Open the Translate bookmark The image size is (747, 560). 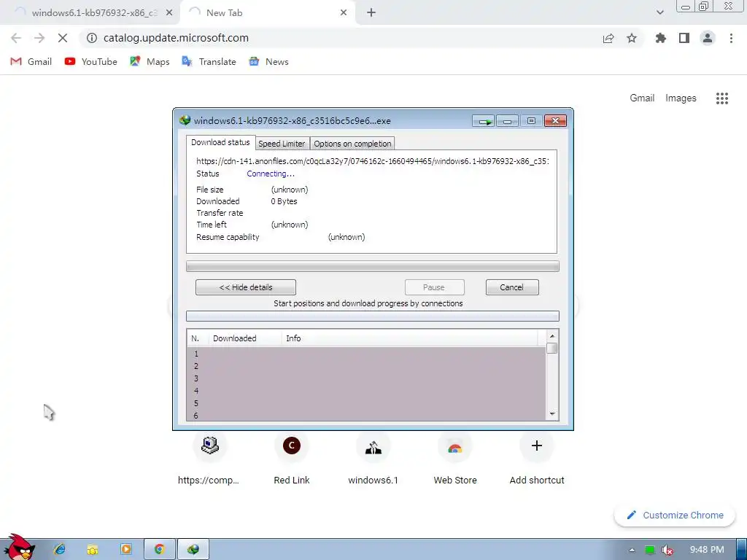coord(209,61)
